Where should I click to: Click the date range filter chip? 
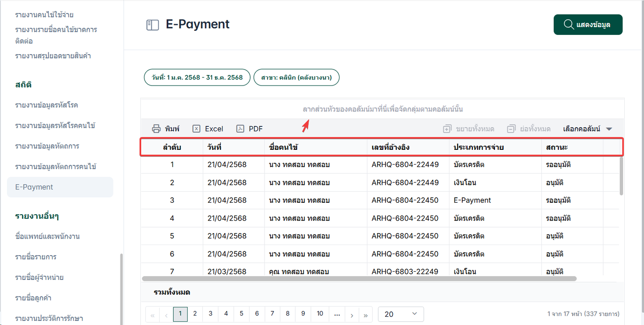tap(197, 77)
